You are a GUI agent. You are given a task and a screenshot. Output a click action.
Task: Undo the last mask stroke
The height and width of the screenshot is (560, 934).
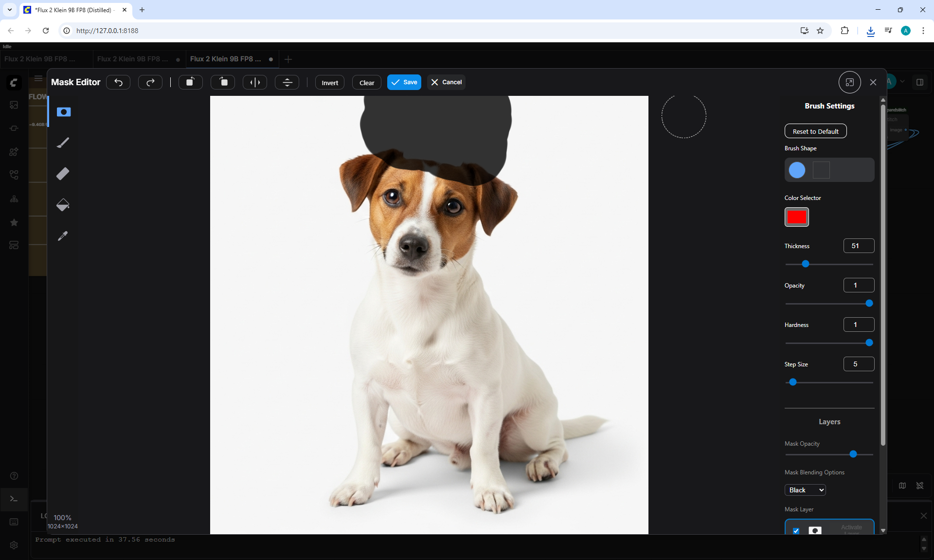pyautogui.click(x=118, y=82)
